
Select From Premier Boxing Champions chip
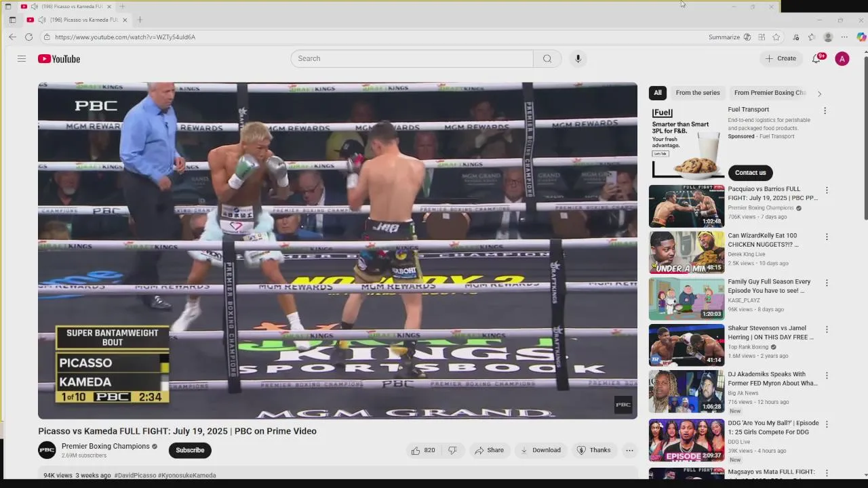770,93
